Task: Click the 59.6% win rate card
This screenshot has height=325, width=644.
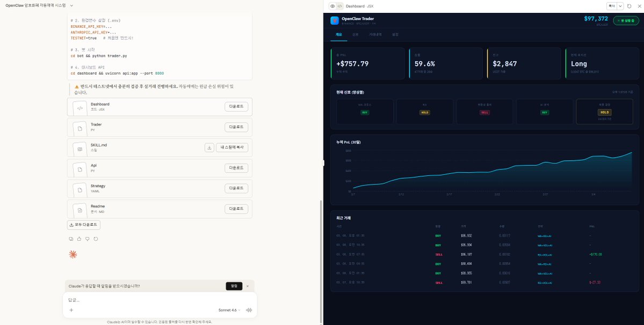Action: click(446, 63)
